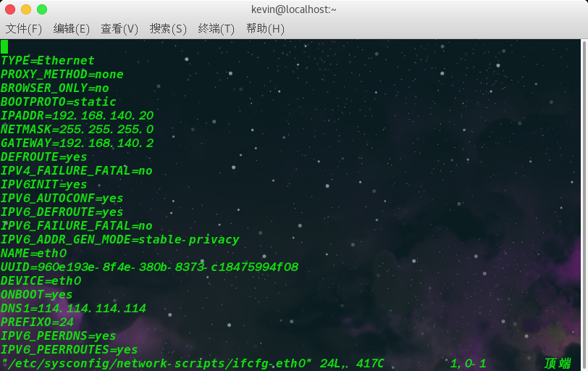
Task: Click the IPV6_DEFROUTE=yes line
Action: click(62, 212)
